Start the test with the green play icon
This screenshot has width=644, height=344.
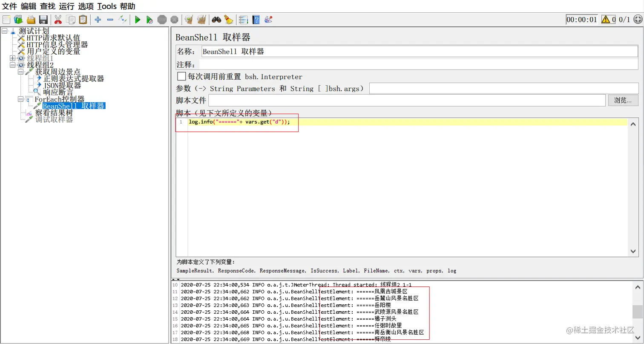(137, 19)
